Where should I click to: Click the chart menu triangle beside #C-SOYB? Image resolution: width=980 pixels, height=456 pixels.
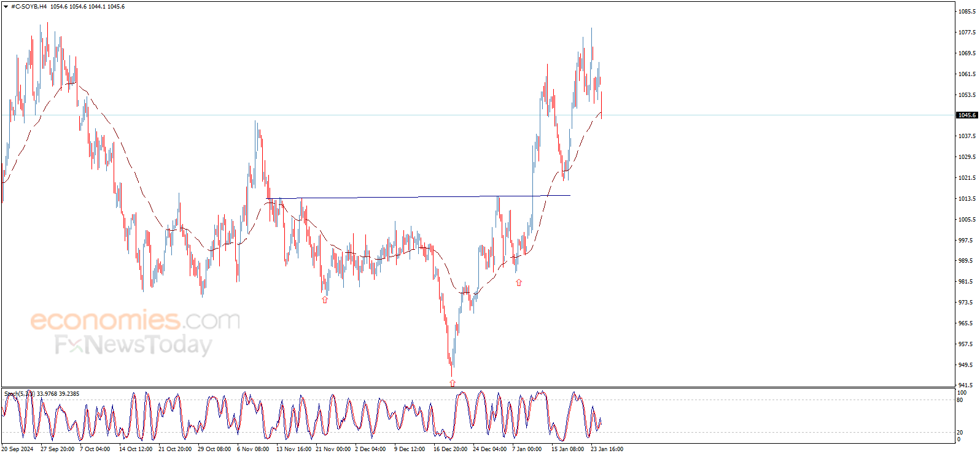6,7
